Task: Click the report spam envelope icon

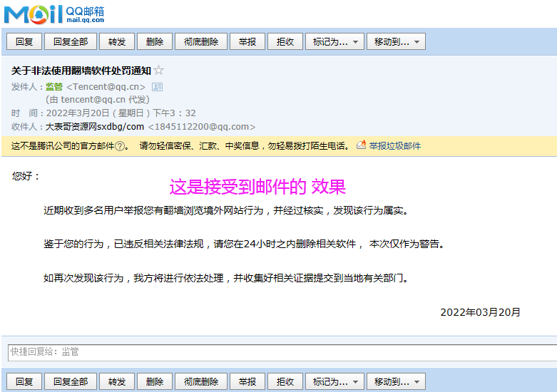Action: click(362, 145)
